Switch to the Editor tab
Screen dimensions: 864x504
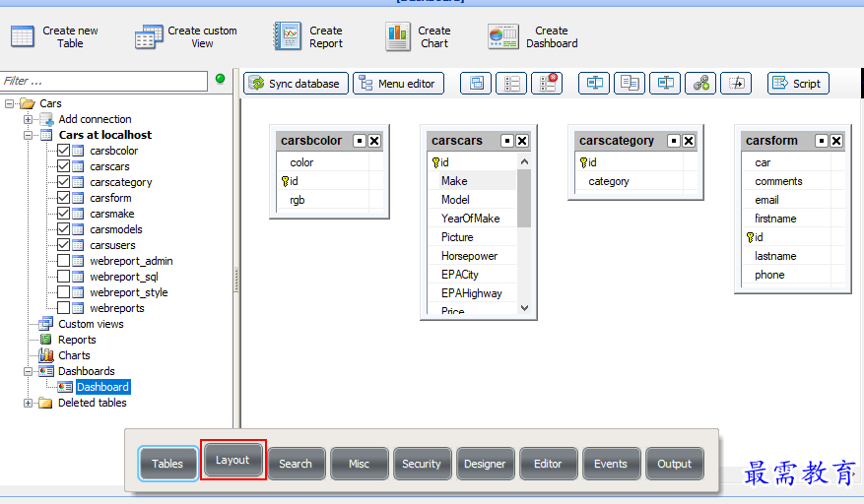coord(549,464)
